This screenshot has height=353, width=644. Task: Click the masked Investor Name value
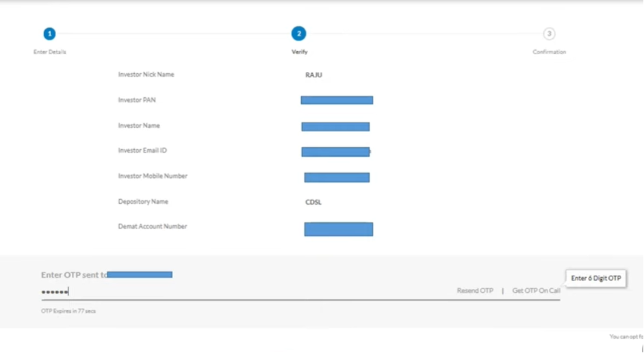tap(335, 127)
